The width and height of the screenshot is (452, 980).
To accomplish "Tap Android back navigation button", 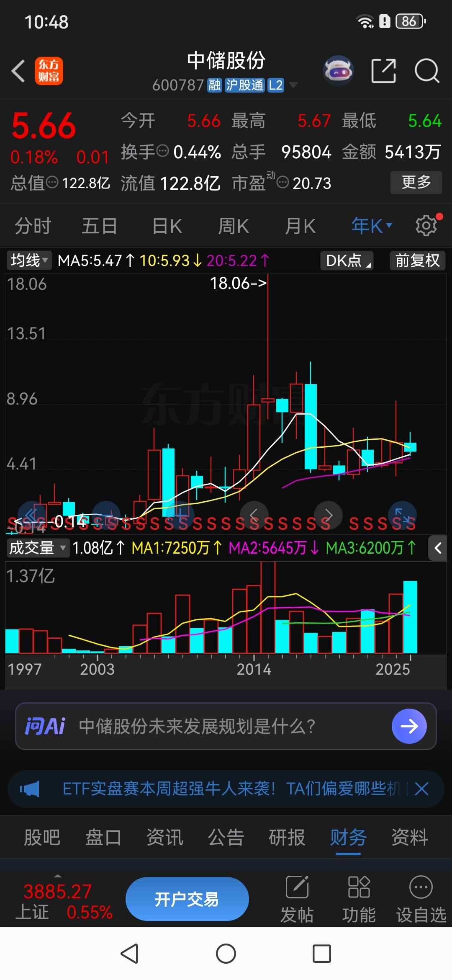I will point(130,954).
